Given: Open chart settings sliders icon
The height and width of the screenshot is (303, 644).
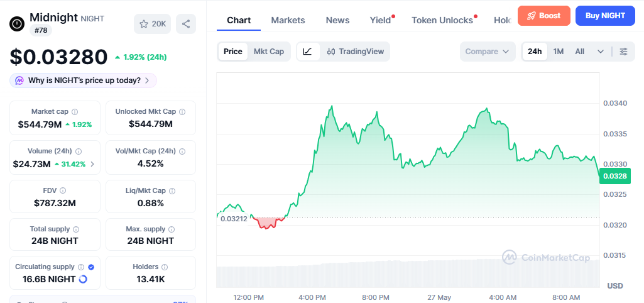Looking at the screenshot, I should click(x=623, y=52).
